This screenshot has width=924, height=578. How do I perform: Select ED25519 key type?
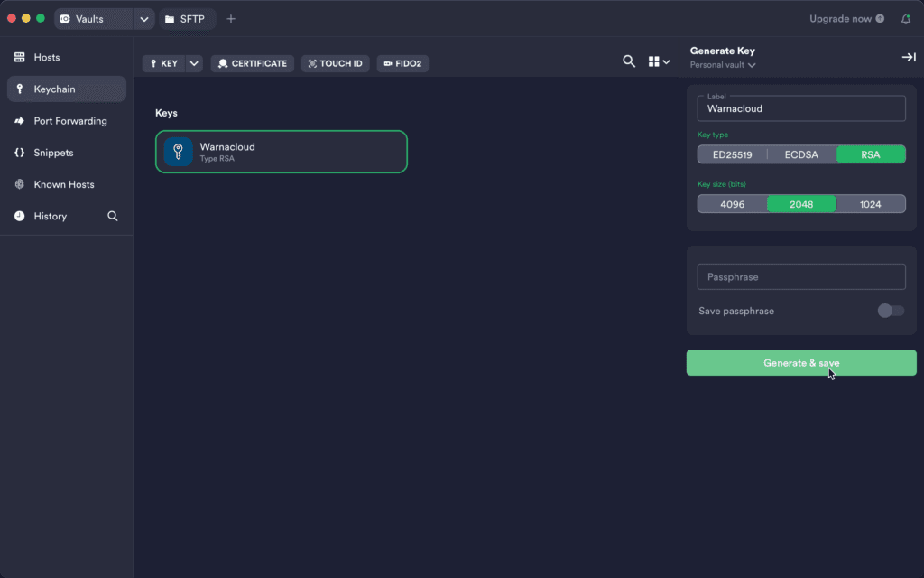(732, 154)
